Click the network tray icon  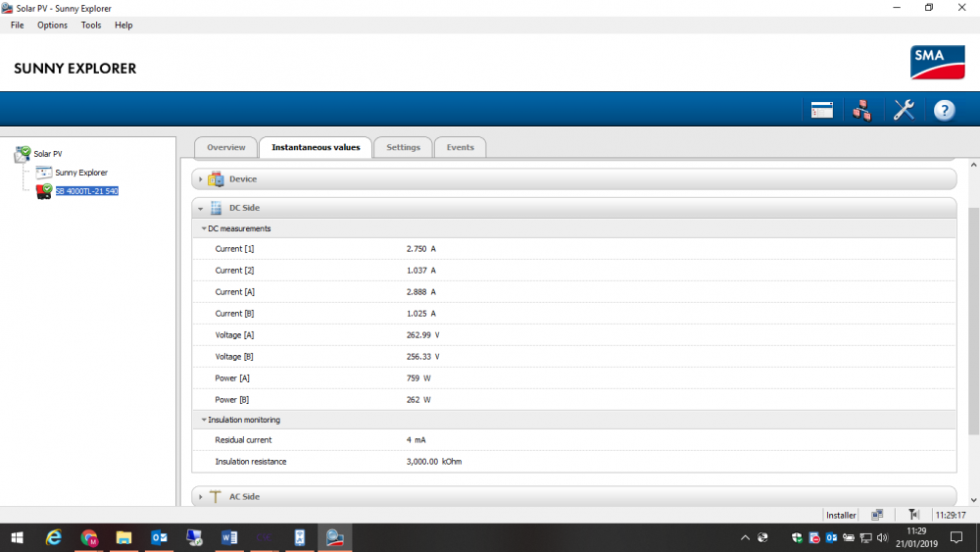click(865, 537)
